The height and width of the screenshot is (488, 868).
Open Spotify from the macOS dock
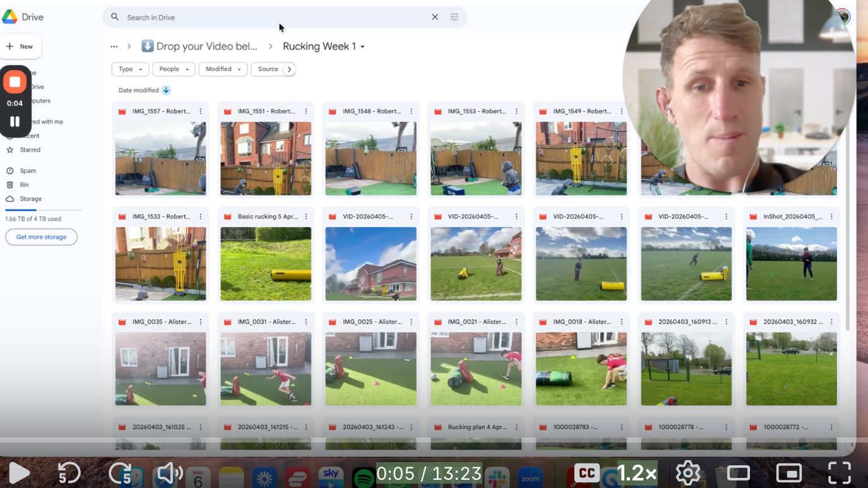(x=364, y=478)
